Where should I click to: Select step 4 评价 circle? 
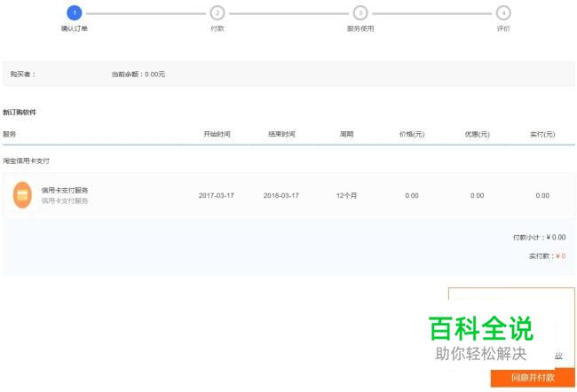coord(503,13)
